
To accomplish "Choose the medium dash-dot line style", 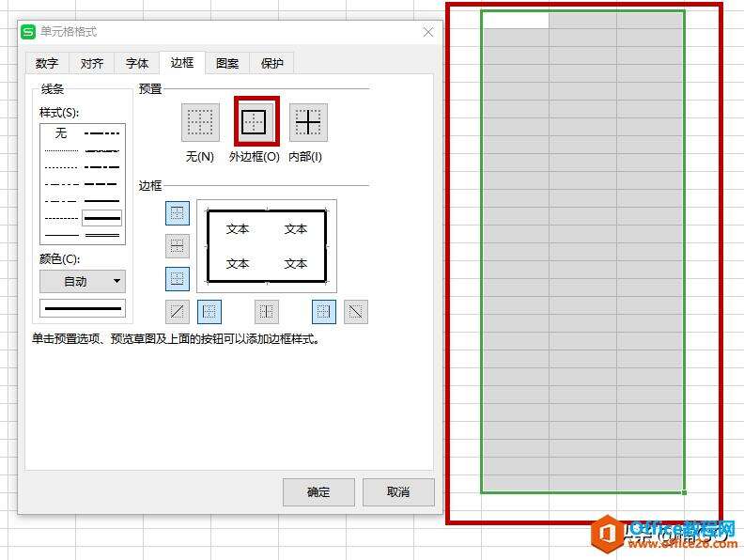I will pyautogui.click(x=102, y=167).
